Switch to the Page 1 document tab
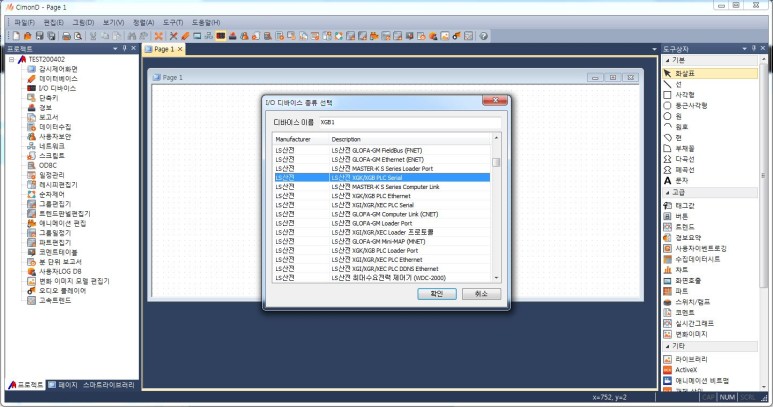The width and height of the screenshot is (773, 407). pyautogui.click(x=164, y=49)
